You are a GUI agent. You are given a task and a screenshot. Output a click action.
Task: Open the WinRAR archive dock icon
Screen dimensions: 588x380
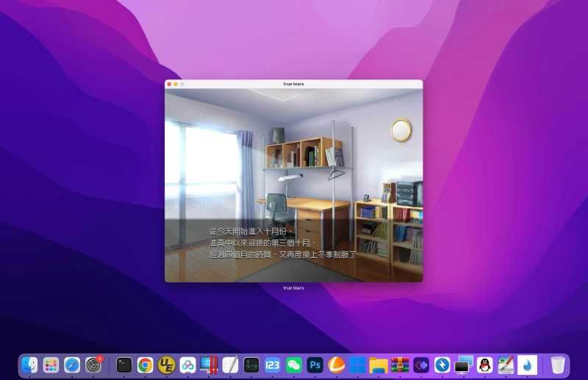[x=400, y=365]
